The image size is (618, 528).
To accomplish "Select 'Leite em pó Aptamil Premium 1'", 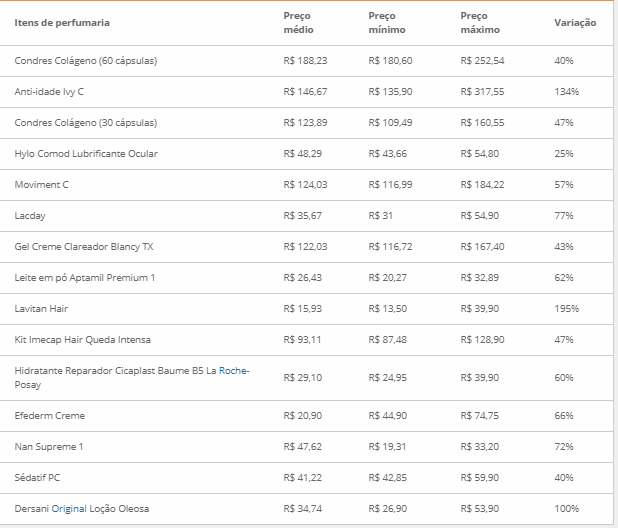I will point(85,278).
